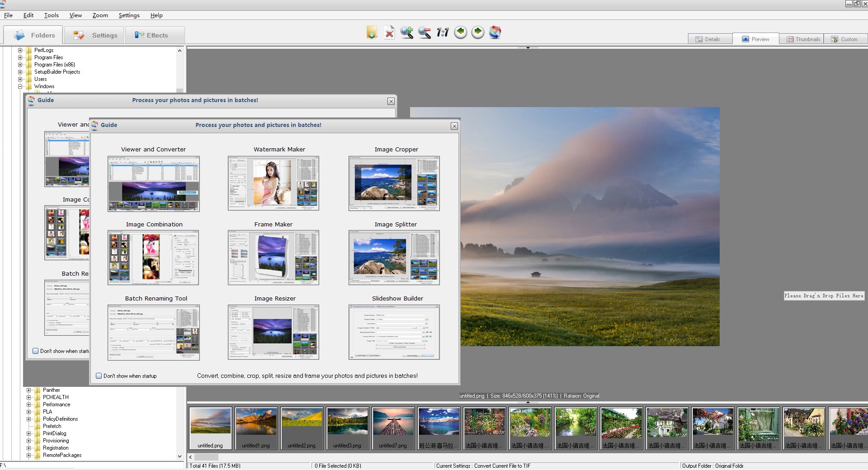The width and height of the screenshot is (868, 470).
Task: Go to next image with right arrow
Action: pos(478,32)
